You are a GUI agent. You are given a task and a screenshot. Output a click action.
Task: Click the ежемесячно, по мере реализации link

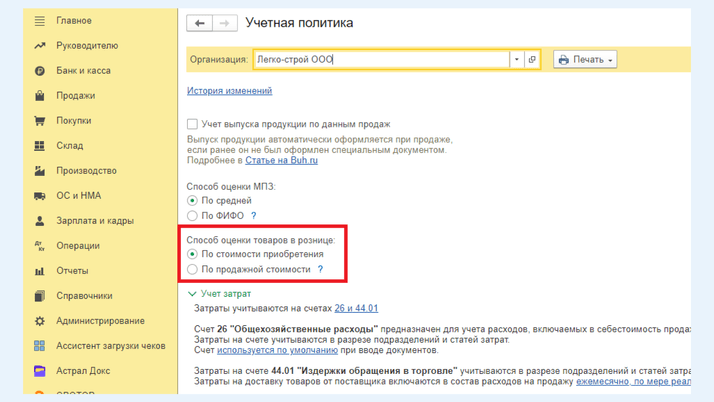633,382
